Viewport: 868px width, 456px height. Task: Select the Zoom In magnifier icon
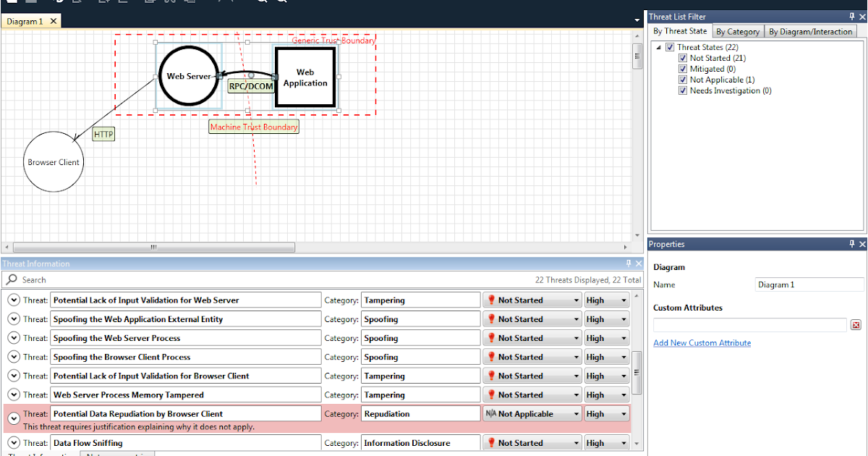[262, 3]
